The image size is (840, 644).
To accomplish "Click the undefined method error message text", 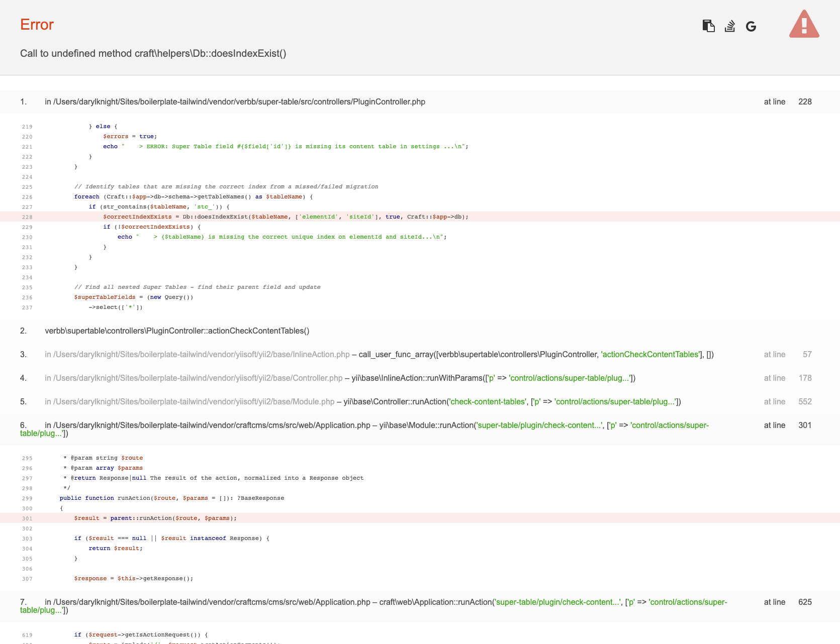I will tap(153, 53).
